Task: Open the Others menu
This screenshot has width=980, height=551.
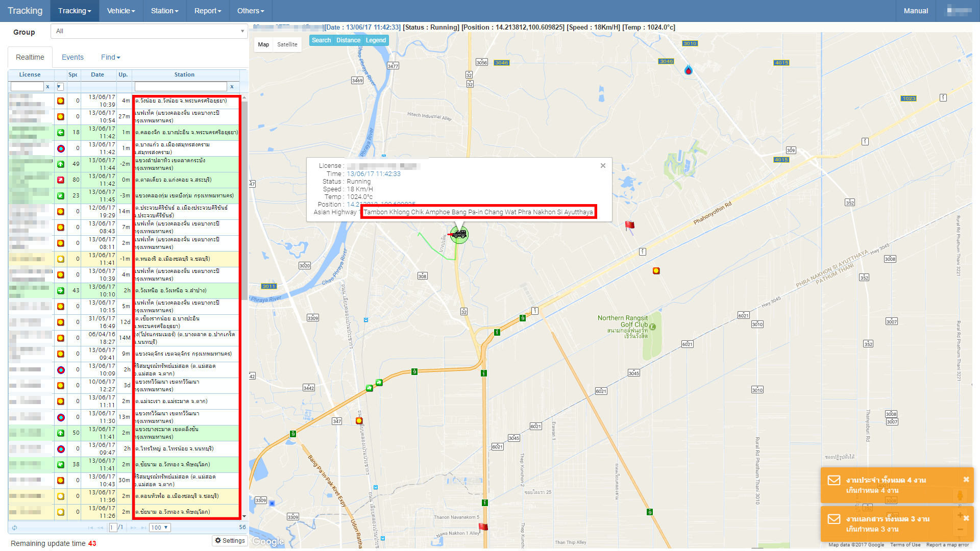Action: click(251, 11)
